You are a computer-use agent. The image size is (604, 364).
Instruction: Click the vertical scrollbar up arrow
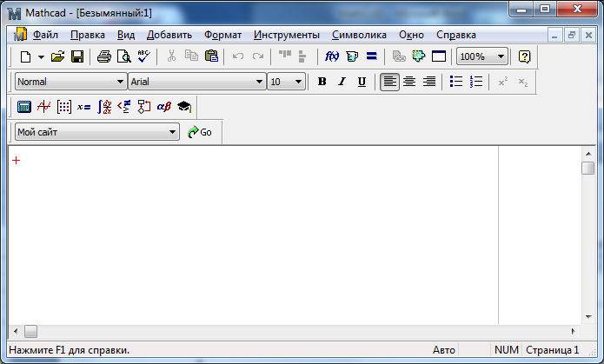[588, 154]
